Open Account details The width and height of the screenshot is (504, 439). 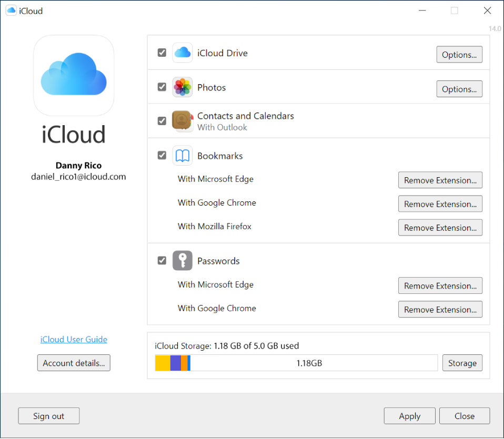73,363
